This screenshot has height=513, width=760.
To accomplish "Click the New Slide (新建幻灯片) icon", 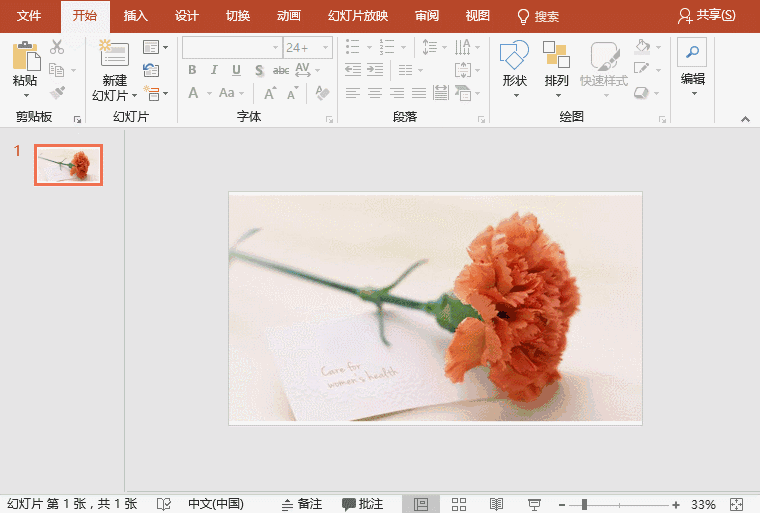I will pyautogui.click(x=114, y=55).
